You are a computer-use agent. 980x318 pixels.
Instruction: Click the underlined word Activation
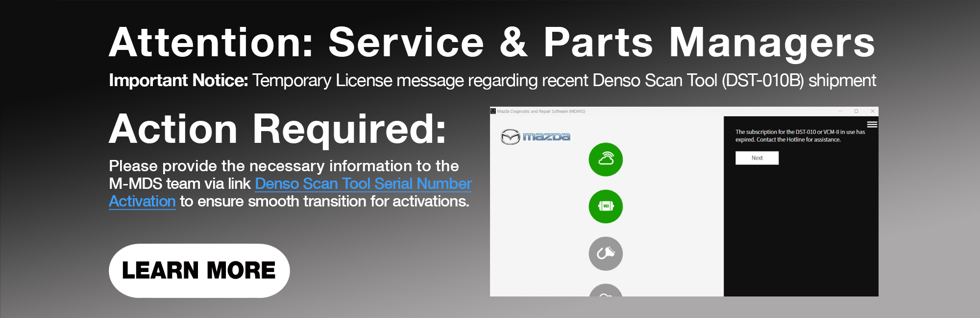tap(142, 201)
